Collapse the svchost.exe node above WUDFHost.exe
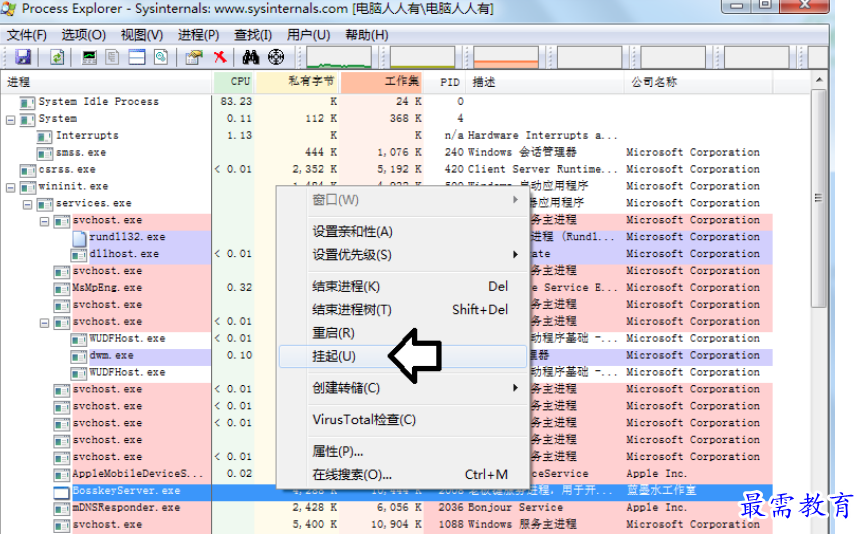862x537 pixels. 45,323
